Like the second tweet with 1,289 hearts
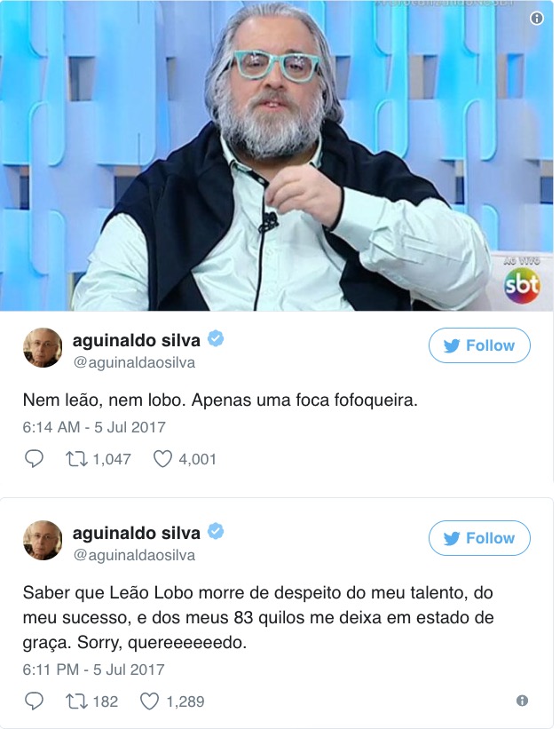560x729 pixels. pos(150,701)
